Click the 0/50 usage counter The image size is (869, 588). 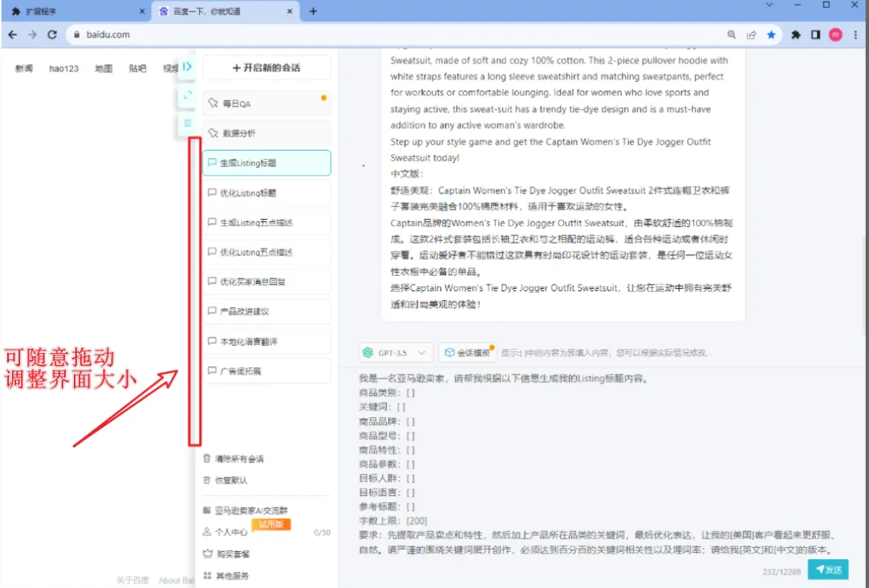pyautogui.click(x=322, y=533)
